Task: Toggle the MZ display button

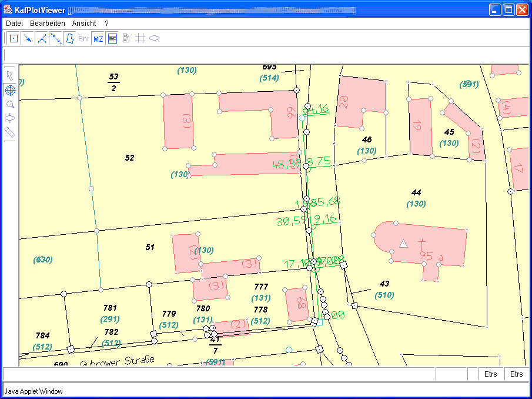Action: [98, 39]
